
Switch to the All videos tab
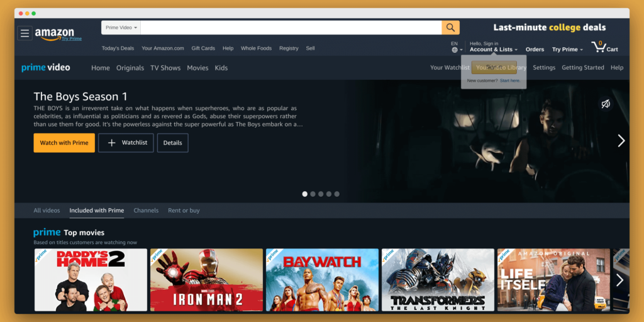point(47,210)
